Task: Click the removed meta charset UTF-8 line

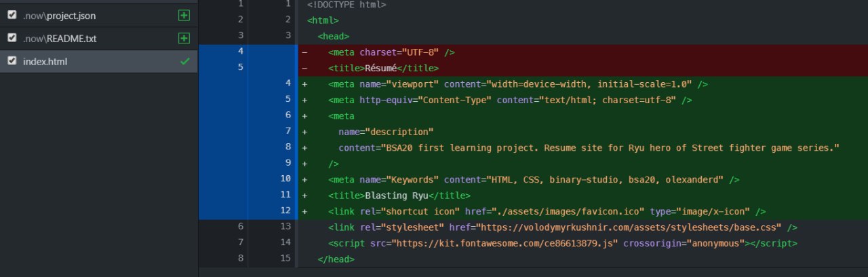Action: pos(583,52)
